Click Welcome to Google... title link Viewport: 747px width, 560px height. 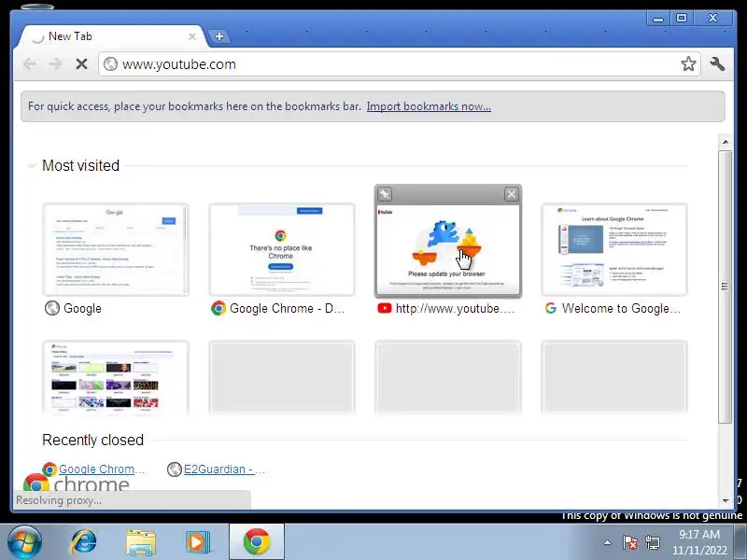(621, 309)
